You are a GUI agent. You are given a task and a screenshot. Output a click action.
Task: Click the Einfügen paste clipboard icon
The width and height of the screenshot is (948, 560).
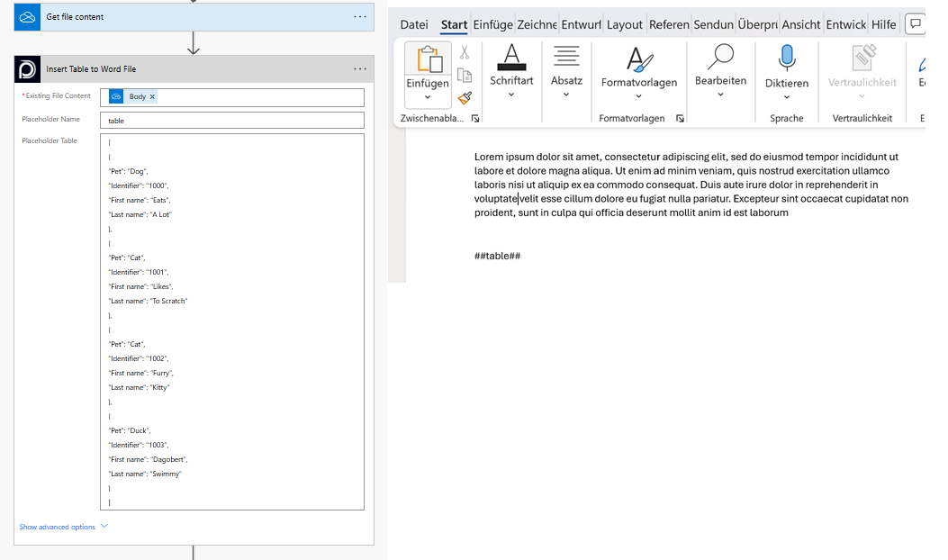point(428,59)
